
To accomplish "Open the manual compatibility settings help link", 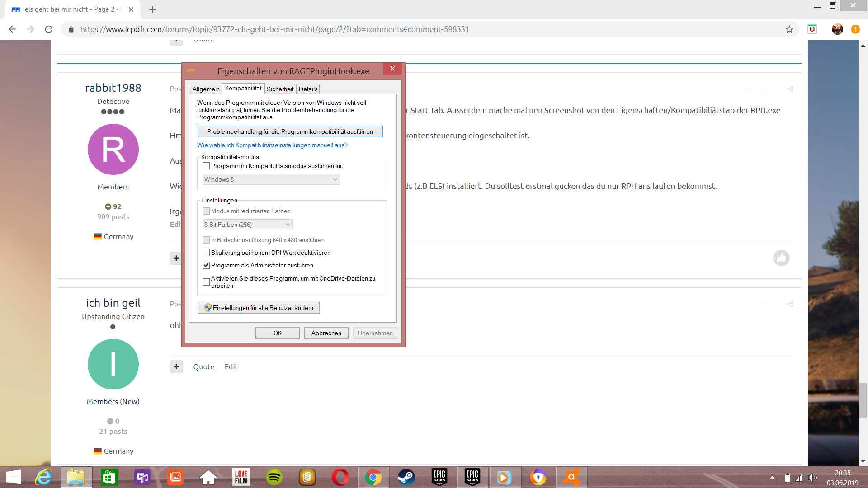I will [273, 145].
